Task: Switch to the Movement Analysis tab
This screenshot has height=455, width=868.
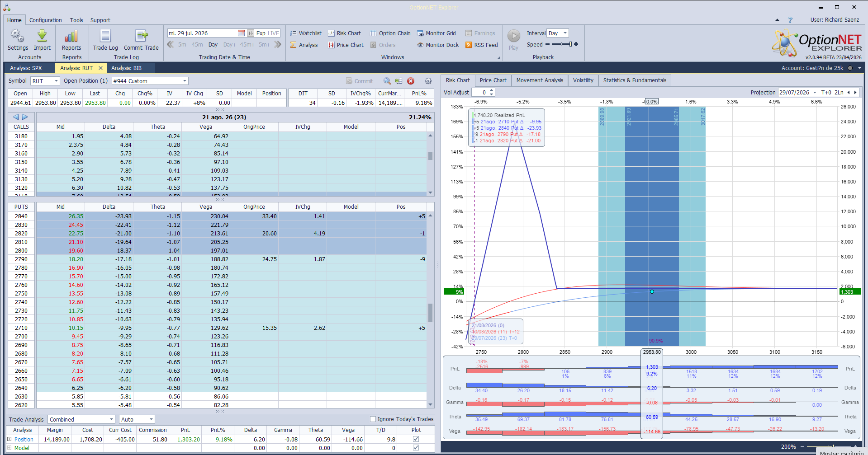Action: tap(540, 80)
